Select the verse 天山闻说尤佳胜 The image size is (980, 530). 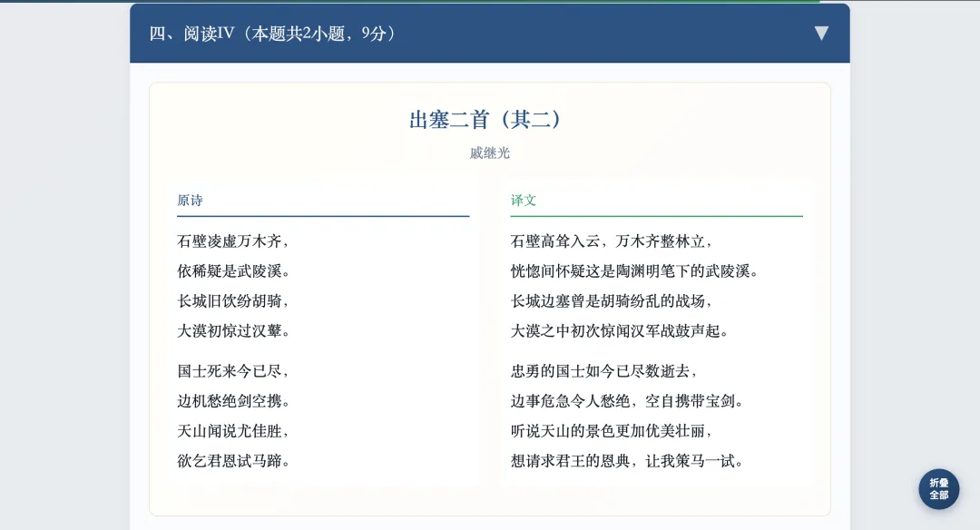[x=234, y=431]
